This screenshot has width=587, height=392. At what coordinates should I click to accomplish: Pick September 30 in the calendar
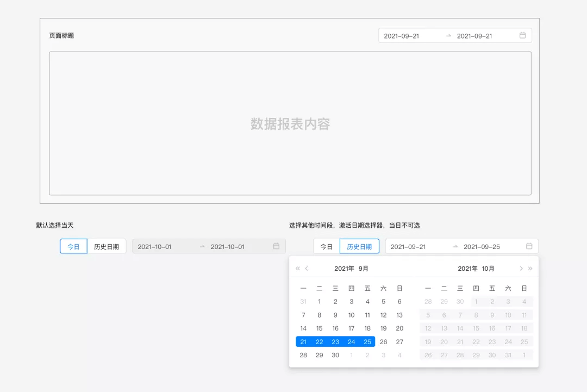[x=335, y=355]
